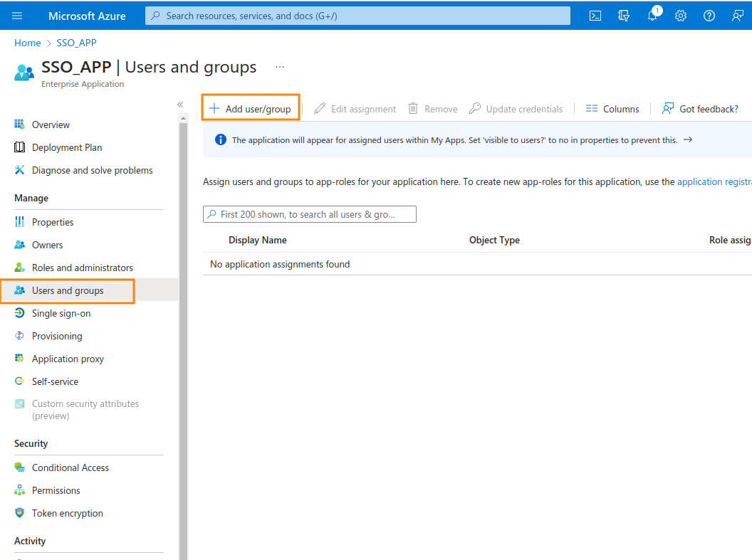
Task: Open the Columns toolbar option
Action: 612,109
